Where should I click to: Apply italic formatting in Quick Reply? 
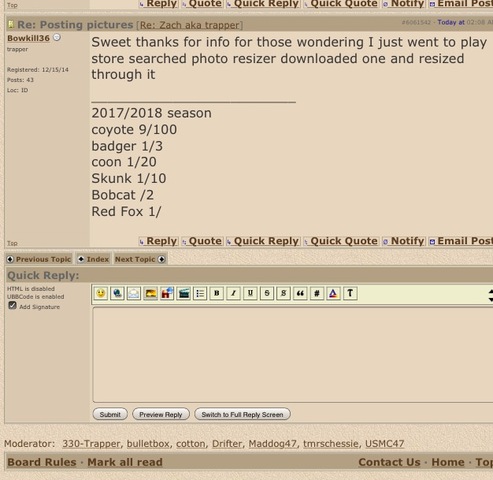pyautogui.click(x=233, y=293)
